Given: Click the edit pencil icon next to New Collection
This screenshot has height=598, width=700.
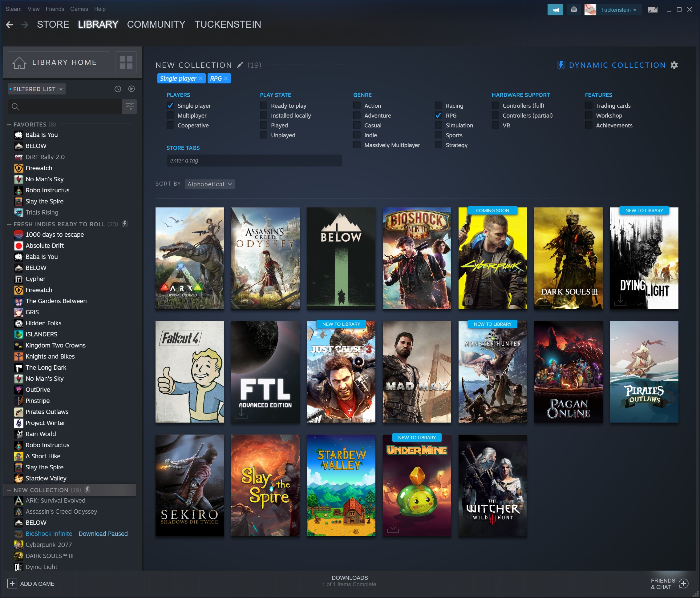Looking at the screenshot, I should click(x=239, y=65).
